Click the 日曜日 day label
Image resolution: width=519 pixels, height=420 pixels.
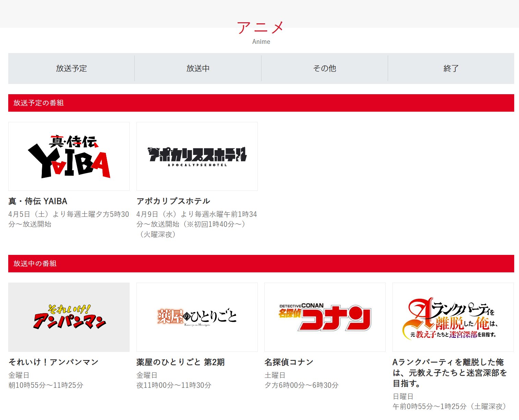(403, 397)
